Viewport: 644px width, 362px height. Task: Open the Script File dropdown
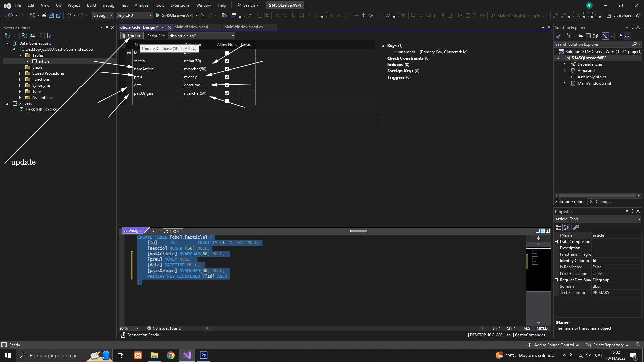click(x=233, y=36)
